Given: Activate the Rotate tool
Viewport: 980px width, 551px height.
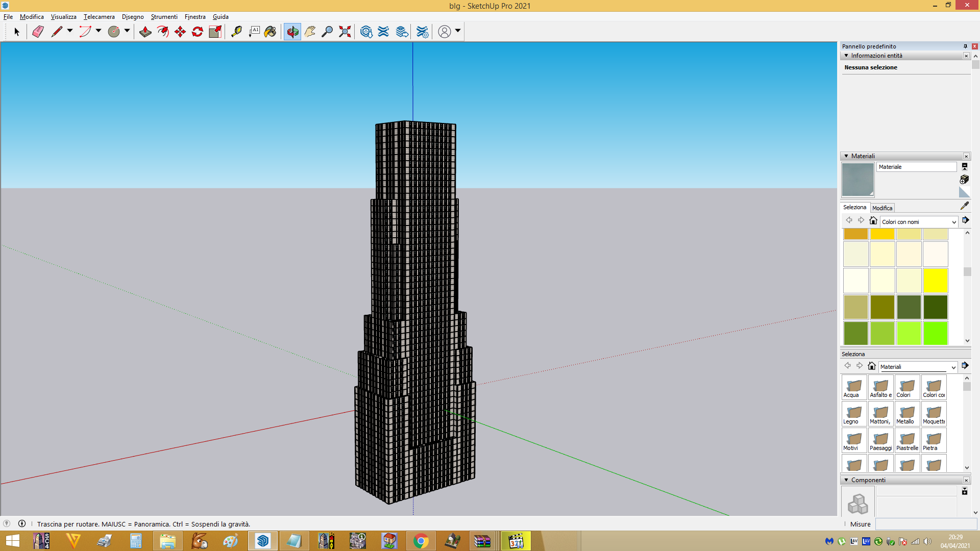Looking at the screenshot, I should [x=198, y=32].
